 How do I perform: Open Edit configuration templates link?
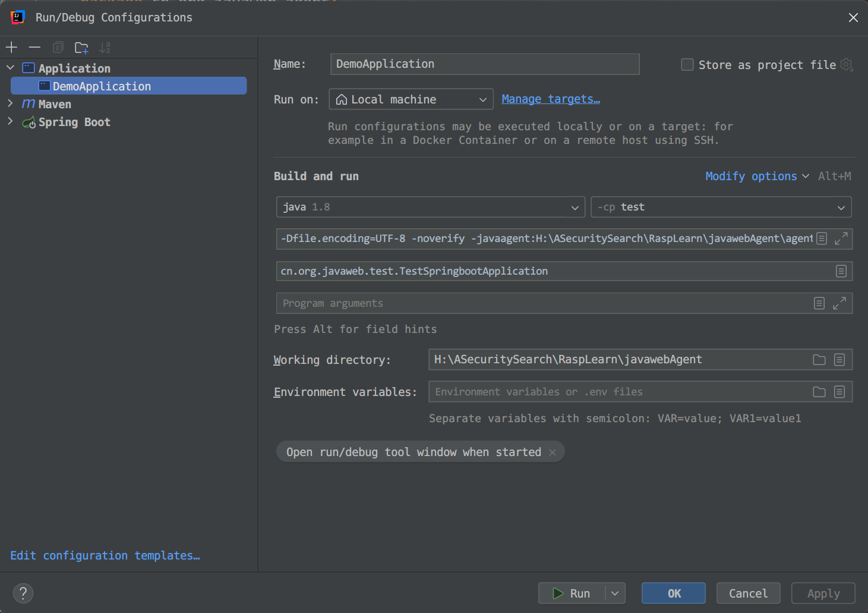[105, 555]
